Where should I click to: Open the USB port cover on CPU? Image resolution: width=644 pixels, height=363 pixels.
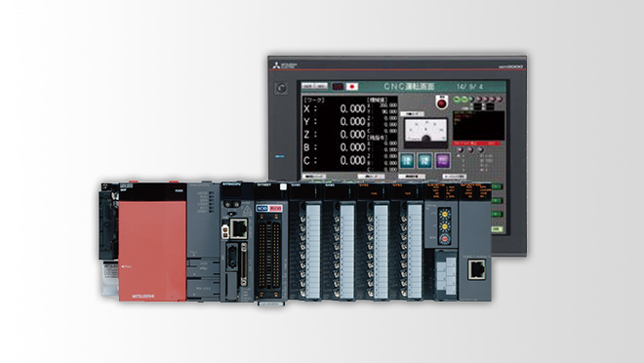click(203, 267)
